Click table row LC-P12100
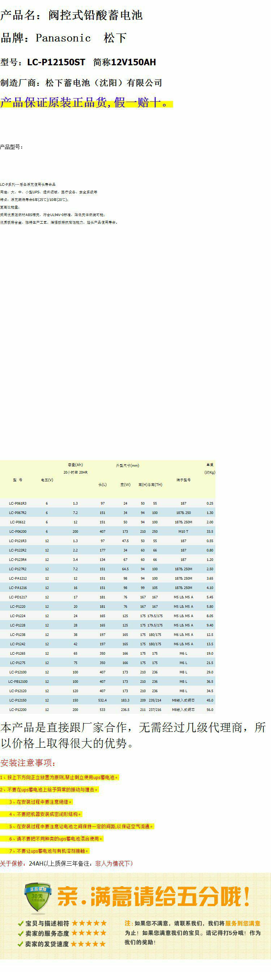Screen dimensions: 271x980 coord(107,672)
